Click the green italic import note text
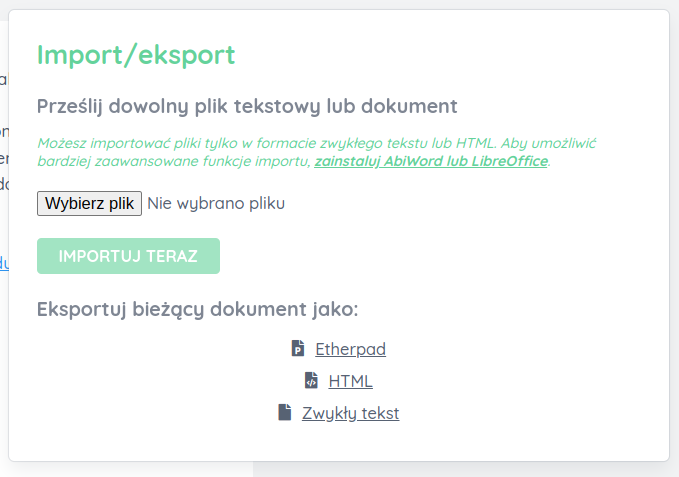The height and width of the screenshot is (477, 679). (317, 152)
